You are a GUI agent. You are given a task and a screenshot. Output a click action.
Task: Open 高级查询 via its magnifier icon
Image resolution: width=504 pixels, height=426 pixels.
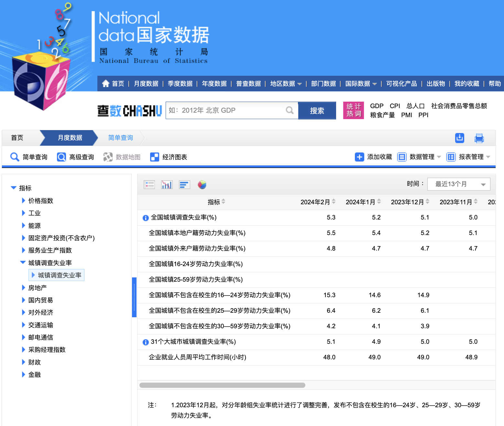(61, 157)
